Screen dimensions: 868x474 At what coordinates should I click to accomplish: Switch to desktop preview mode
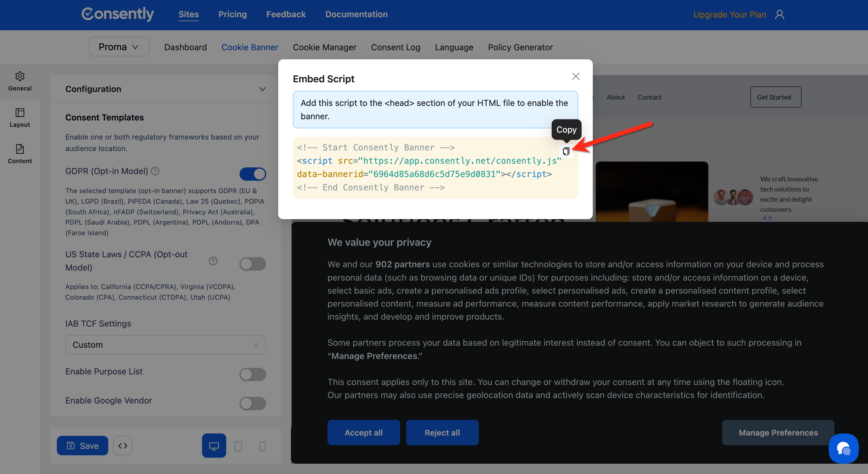pyautogui.click(x=214, y=445)
